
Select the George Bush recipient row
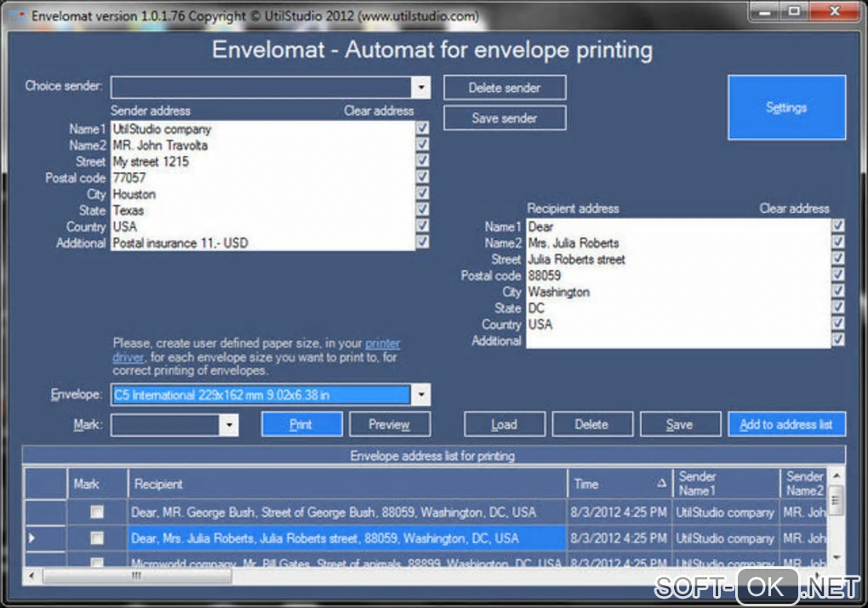[346, 513]
